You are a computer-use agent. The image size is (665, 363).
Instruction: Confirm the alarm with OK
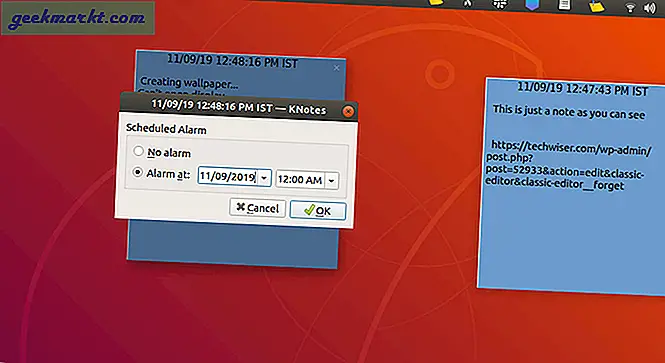[318, 211]
